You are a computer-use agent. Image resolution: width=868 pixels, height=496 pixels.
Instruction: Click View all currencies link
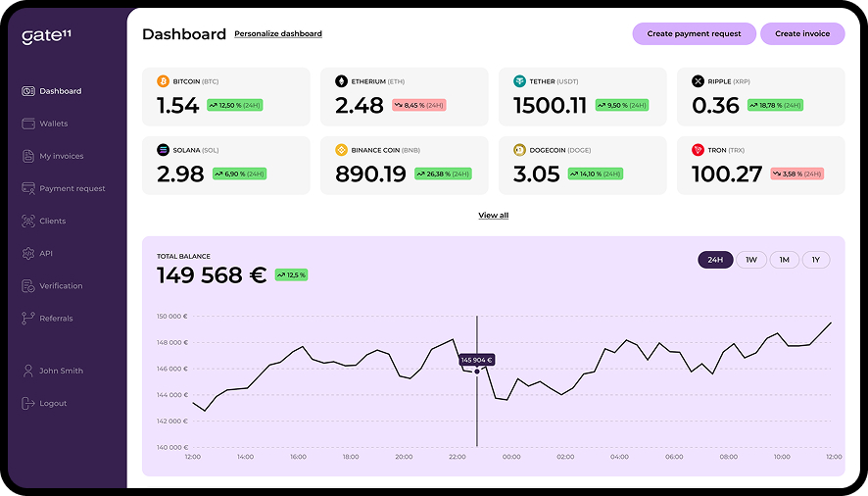click(493, 216)
